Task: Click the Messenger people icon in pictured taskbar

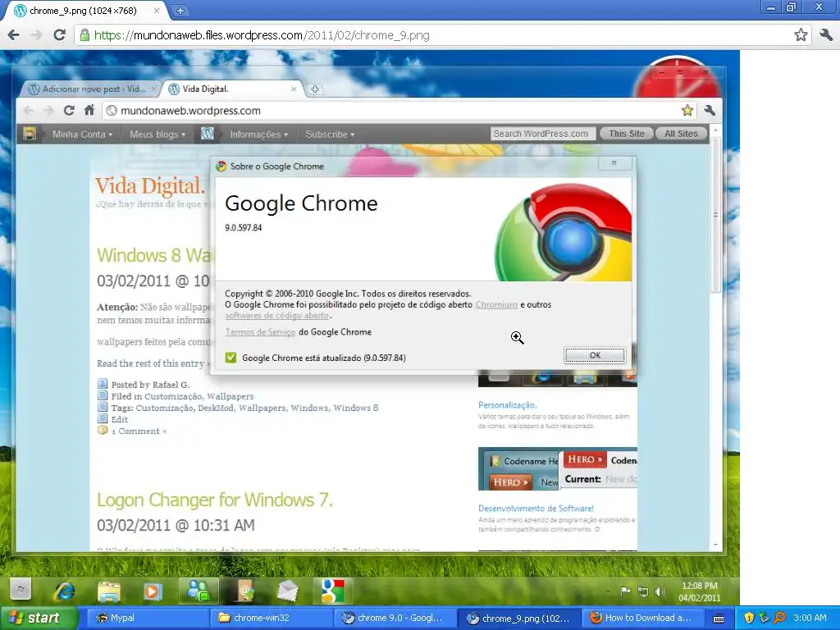Action: 198,591
